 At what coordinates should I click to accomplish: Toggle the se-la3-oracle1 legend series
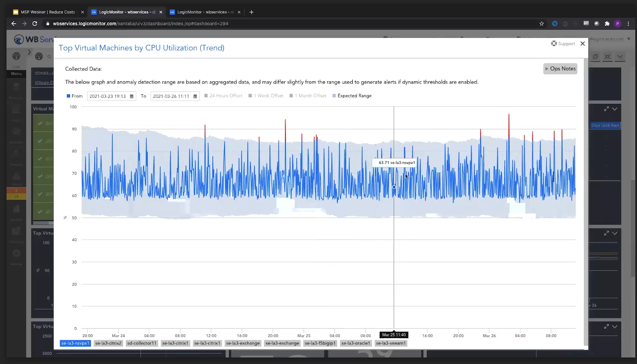coord(356,343)
